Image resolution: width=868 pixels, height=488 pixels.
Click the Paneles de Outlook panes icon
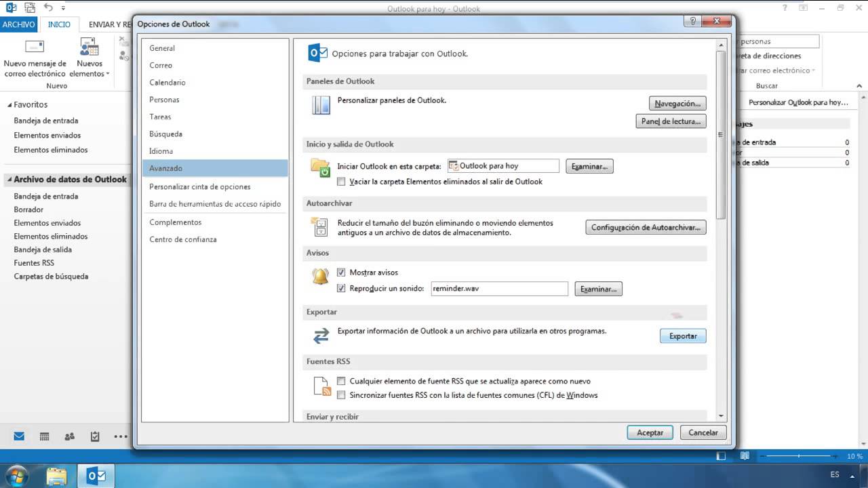click(x=320, y=105)
